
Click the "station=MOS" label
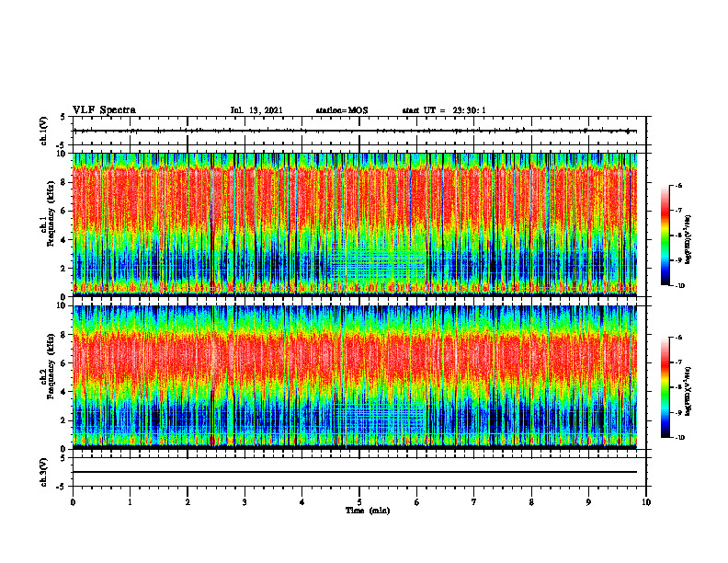(x=342, y=110)
